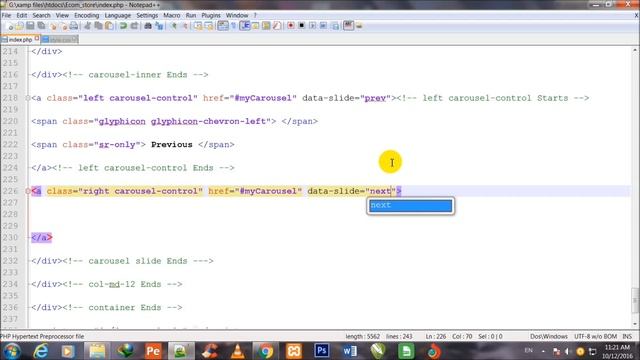
Task: Click the Stop Recording macro icon
Action: 302,26
